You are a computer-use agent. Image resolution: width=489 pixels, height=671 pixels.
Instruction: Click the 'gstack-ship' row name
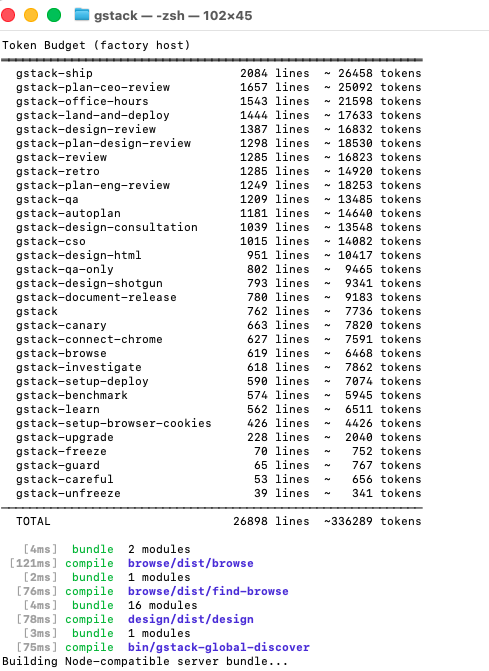click(x=54, y=73)
